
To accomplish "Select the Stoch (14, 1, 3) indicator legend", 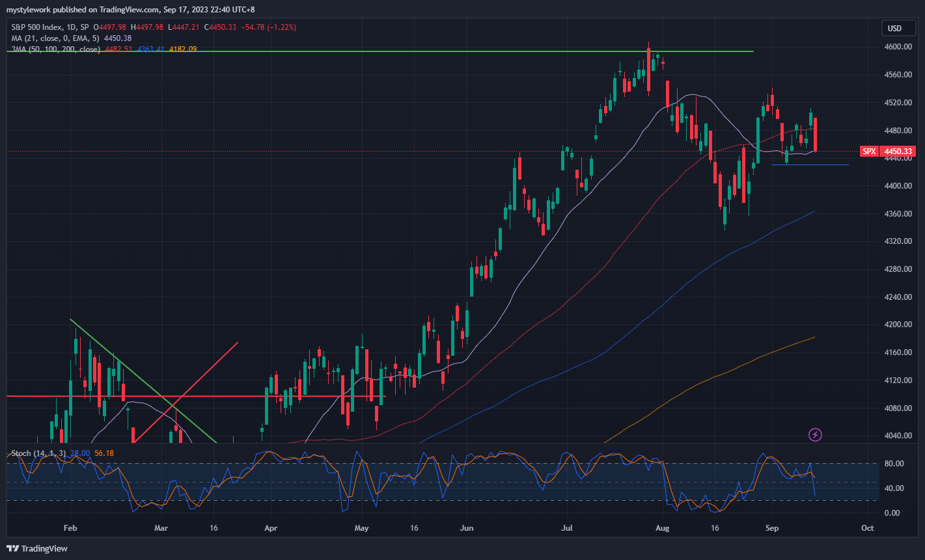I will (39, 453).
